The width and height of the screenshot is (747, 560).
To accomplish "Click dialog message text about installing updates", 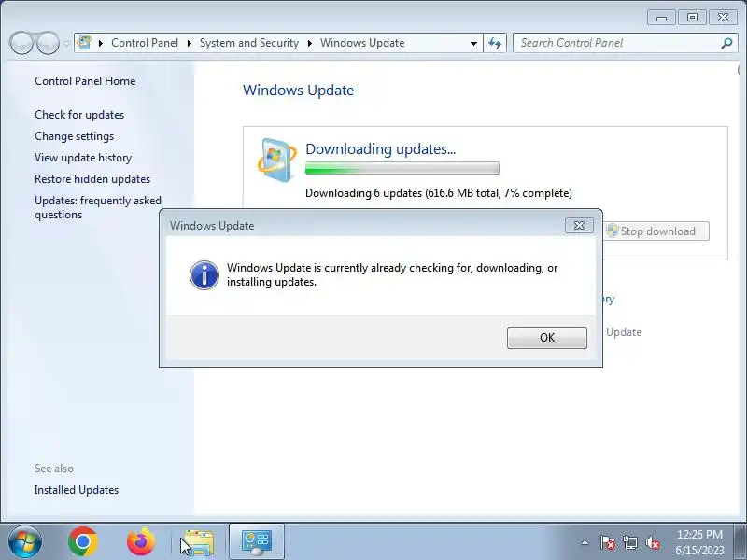I will click(x=392, y=274).
